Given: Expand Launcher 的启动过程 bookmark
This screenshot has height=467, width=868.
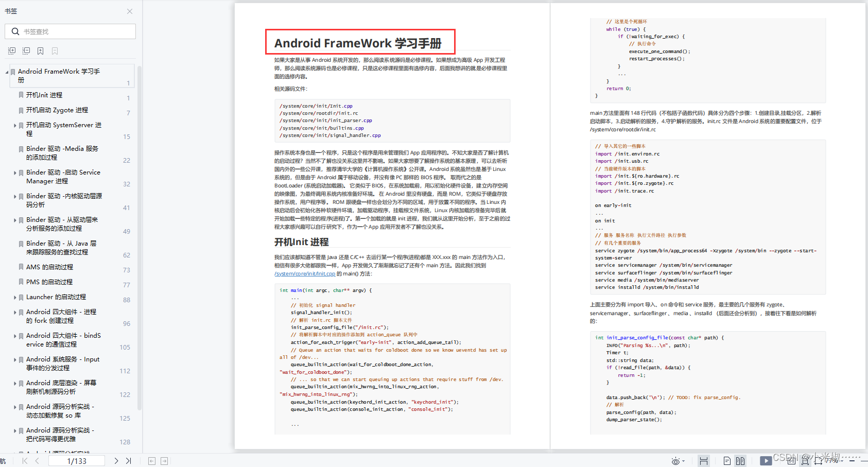Looking at the screenshot, I should pyautogui.click(x=15, y=297).
